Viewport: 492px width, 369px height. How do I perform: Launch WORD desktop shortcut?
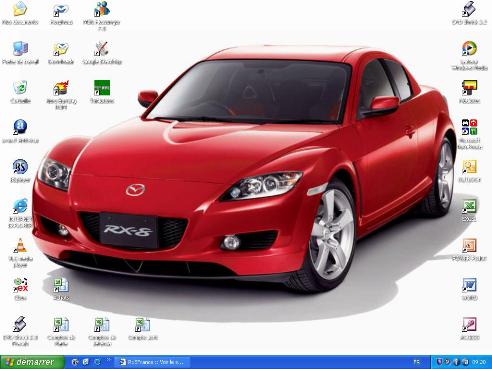click(469, 285)
